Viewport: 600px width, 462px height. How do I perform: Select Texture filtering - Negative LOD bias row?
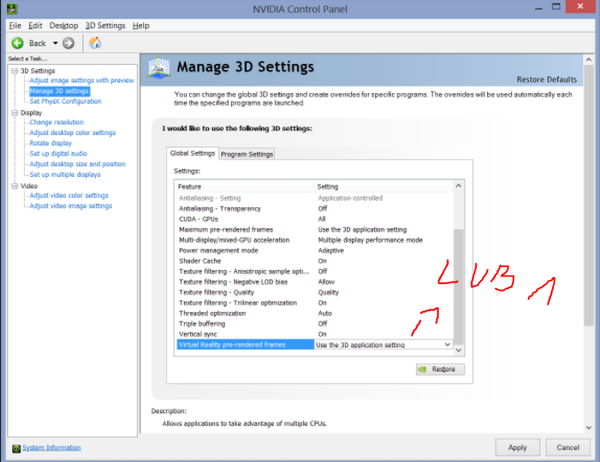click(x=315, y=282)
